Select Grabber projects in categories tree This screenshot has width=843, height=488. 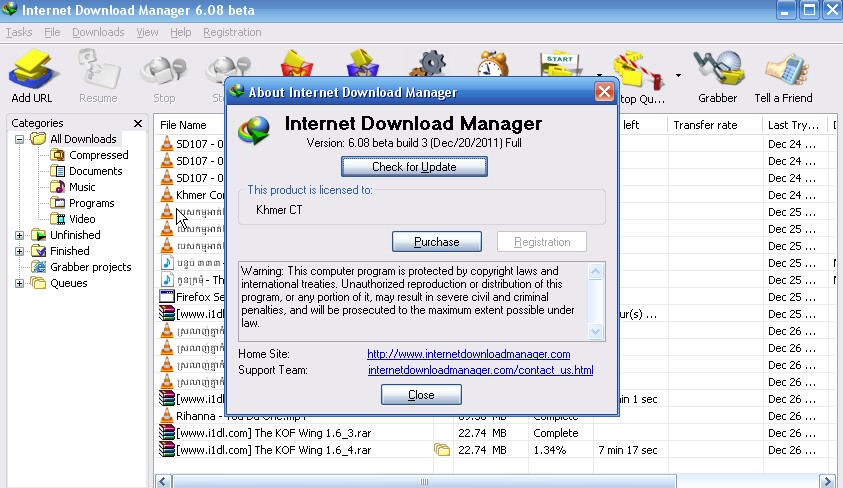coord(81,267)
